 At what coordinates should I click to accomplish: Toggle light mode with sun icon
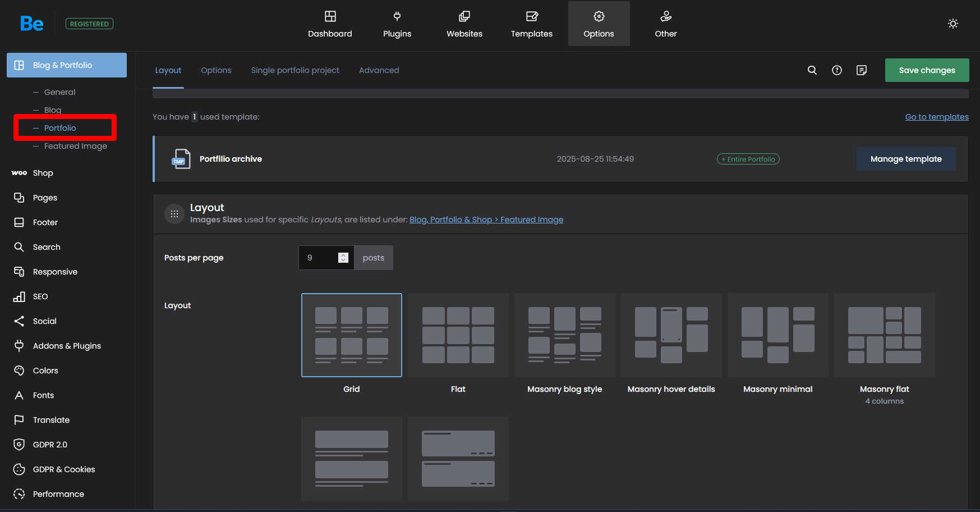click(953, 24)
